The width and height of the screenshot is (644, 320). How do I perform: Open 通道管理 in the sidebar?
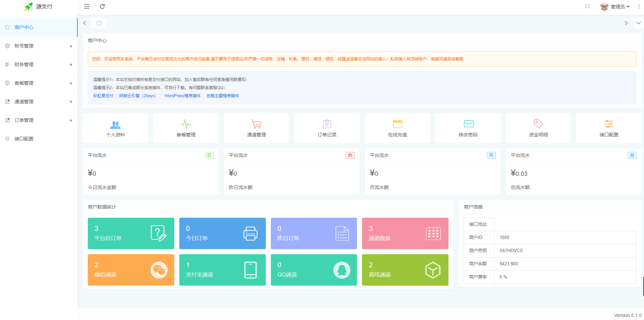coord(39,102)
